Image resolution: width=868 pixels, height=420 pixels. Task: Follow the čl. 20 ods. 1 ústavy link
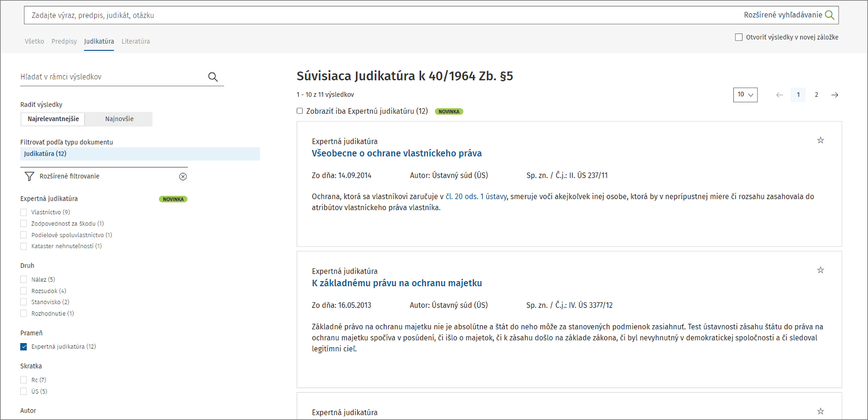click(x=476, y=196)
